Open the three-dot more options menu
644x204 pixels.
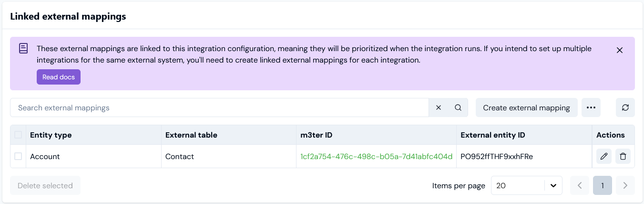point(591,107)
